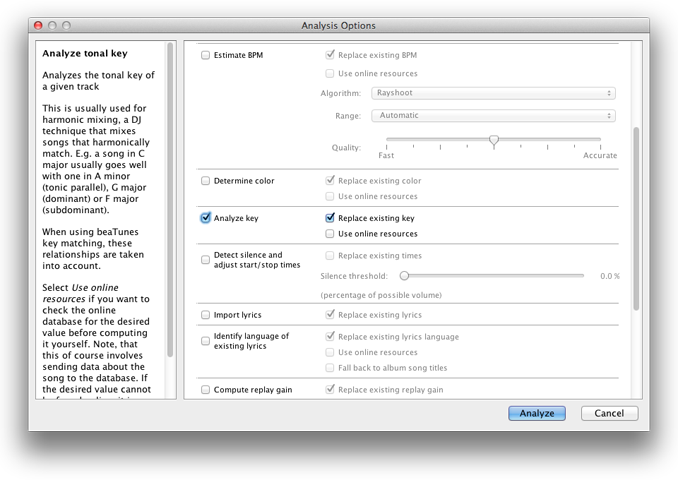Click the help text panel scrollbar

pyautogui.click(x=170, y=199)
